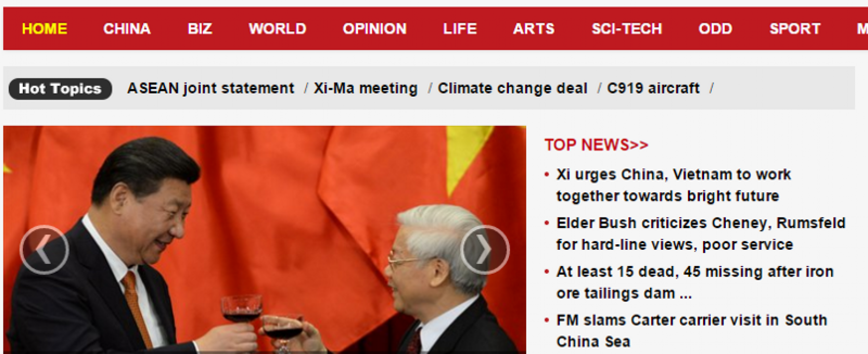This screenshot has width=868, height=354.
Task: Open the C919 aircraft topic
Action: (x=653, y=88)
